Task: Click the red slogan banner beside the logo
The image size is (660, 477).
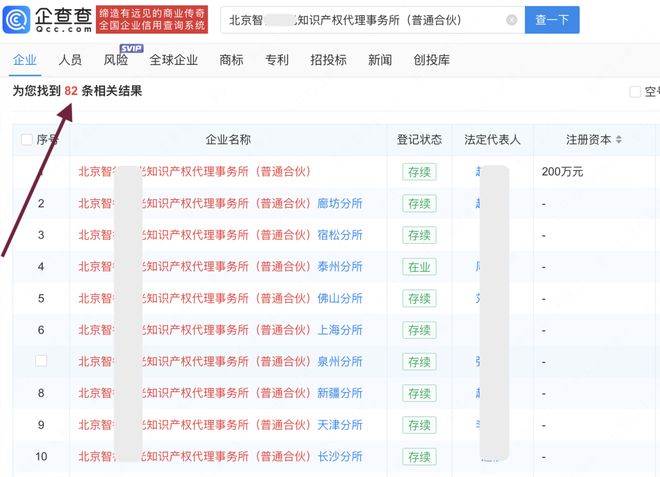Action: click(152, 19)
